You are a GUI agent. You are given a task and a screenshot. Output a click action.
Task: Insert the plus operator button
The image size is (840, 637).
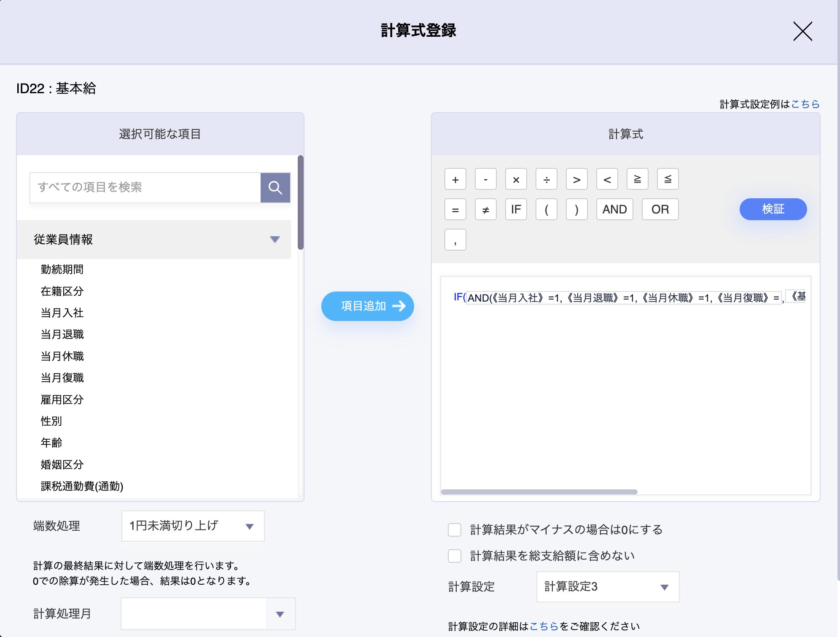455,179
